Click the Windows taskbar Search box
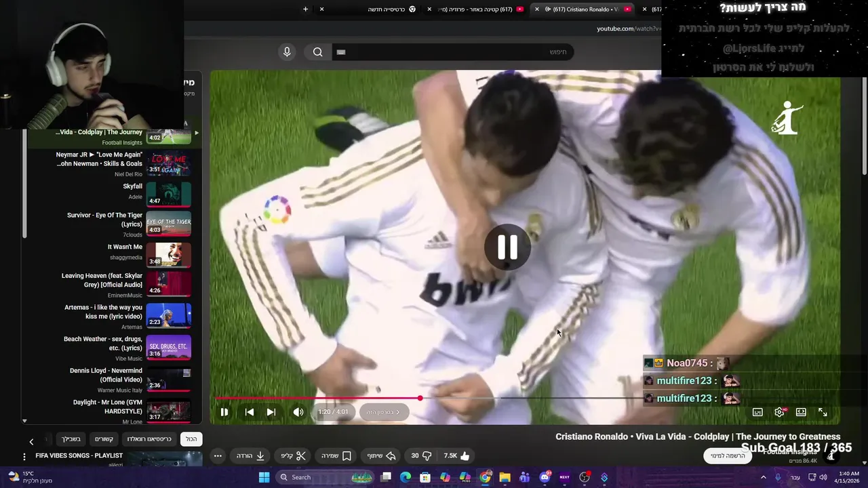This screenshot has width=868, height=488. tap(325, 477)
